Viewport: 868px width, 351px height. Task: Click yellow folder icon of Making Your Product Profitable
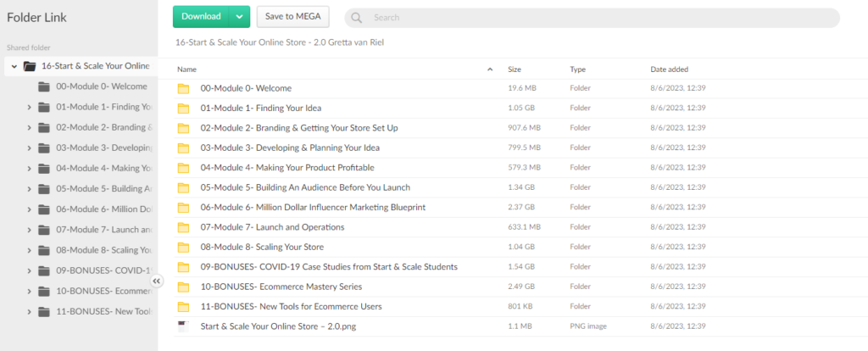183,168
